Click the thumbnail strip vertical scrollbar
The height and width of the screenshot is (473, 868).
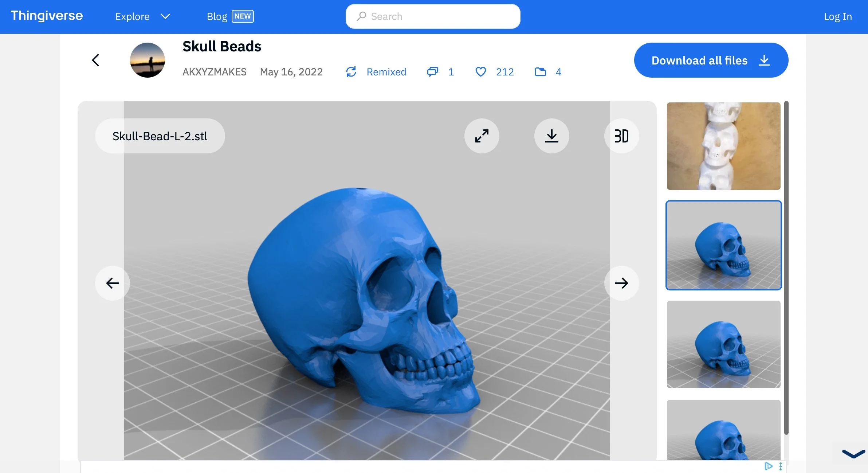click(x=786, y=268)
